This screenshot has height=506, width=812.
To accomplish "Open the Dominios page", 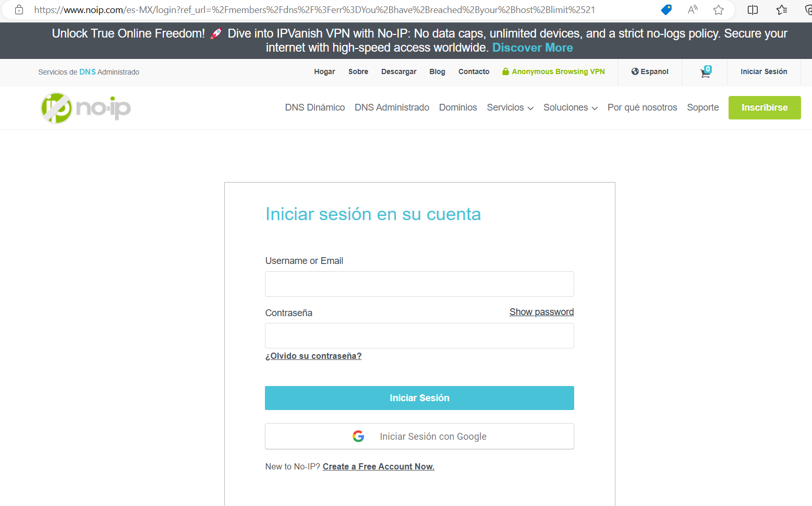I will (458, 107).
